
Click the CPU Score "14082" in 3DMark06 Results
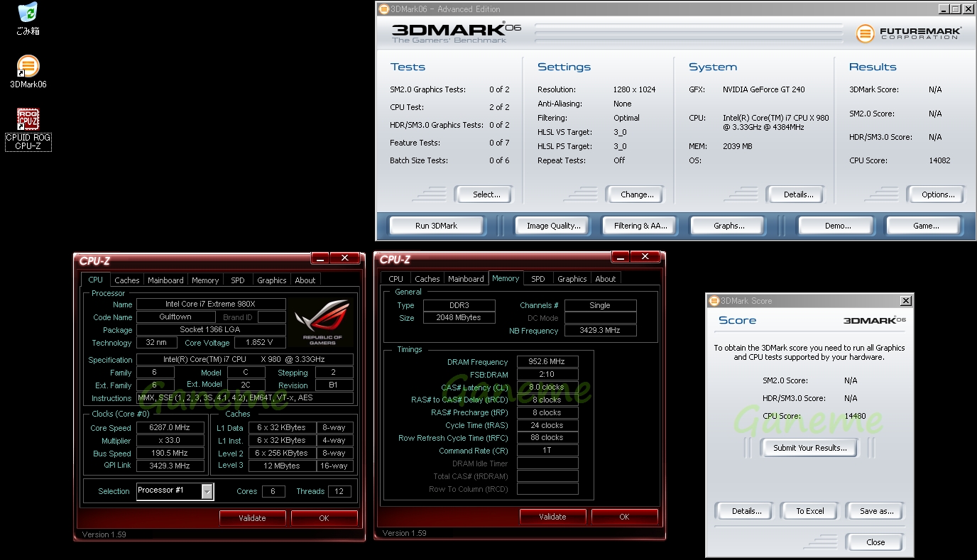(939, 161)
